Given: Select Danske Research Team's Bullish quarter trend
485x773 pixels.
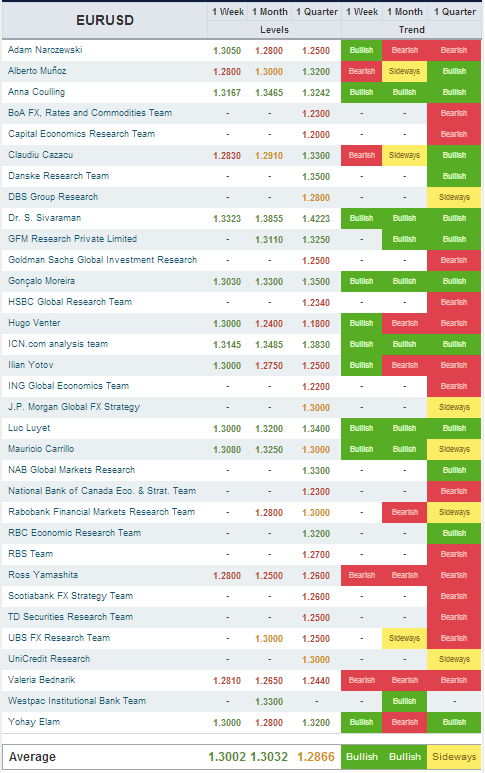Looking at the screenshot, I should 454,176.
